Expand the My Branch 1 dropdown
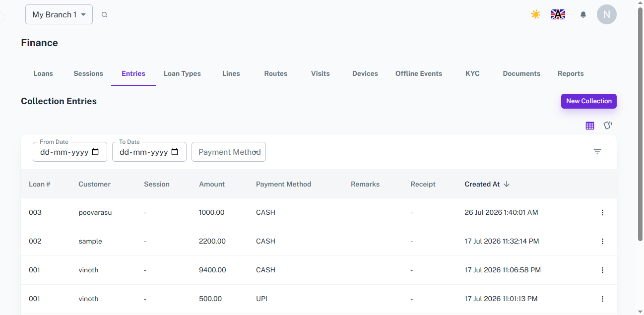Screen dimensions: 644x315 pos(59,14)
